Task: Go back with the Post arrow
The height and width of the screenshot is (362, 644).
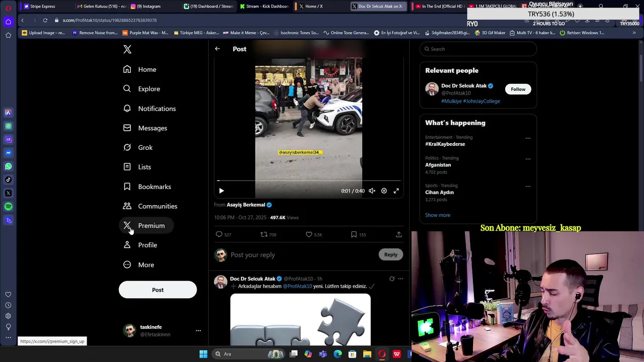Action: [x=217, y=49]
